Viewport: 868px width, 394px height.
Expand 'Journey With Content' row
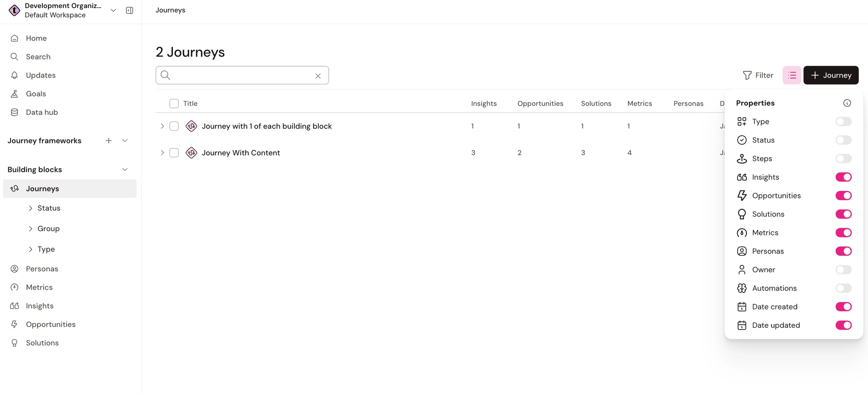[x=162, y=153]
